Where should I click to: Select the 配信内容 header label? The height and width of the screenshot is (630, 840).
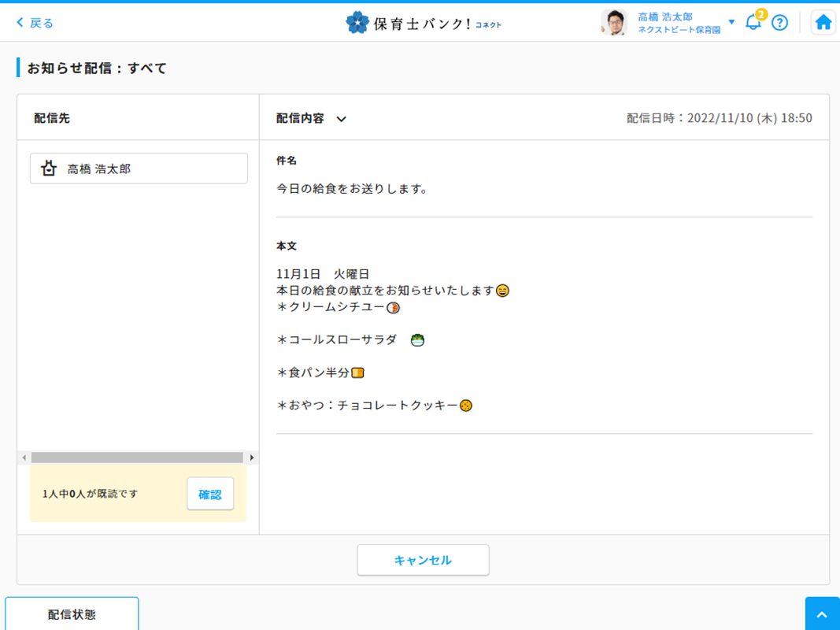coord(300,118)
